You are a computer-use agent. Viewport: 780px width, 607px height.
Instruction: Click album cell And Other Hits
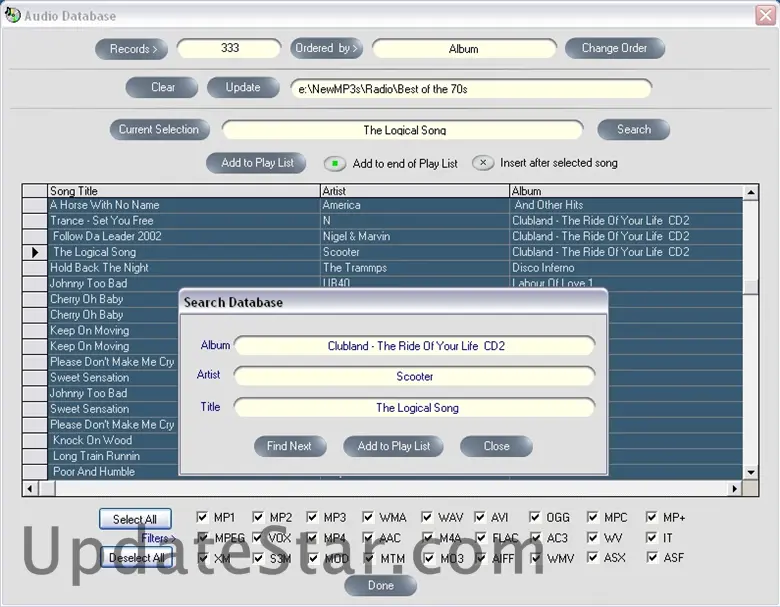point(626,205)
